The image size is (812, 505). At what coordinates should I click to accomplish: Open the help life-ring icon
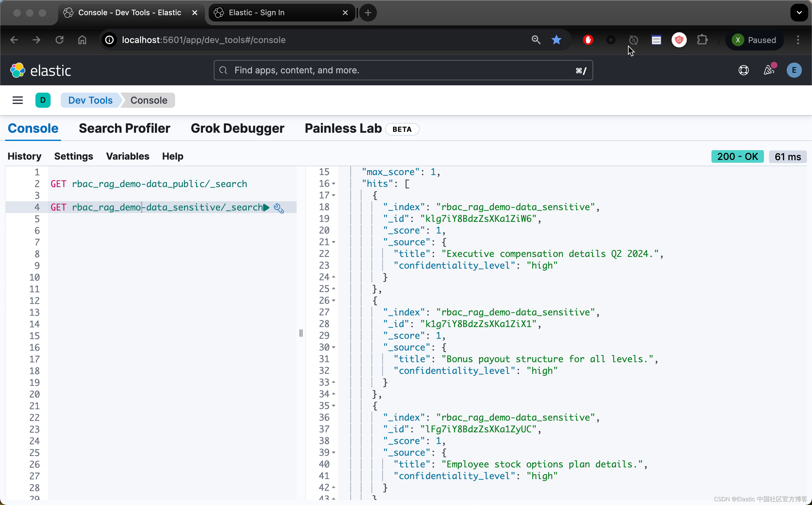coord(743,70)
